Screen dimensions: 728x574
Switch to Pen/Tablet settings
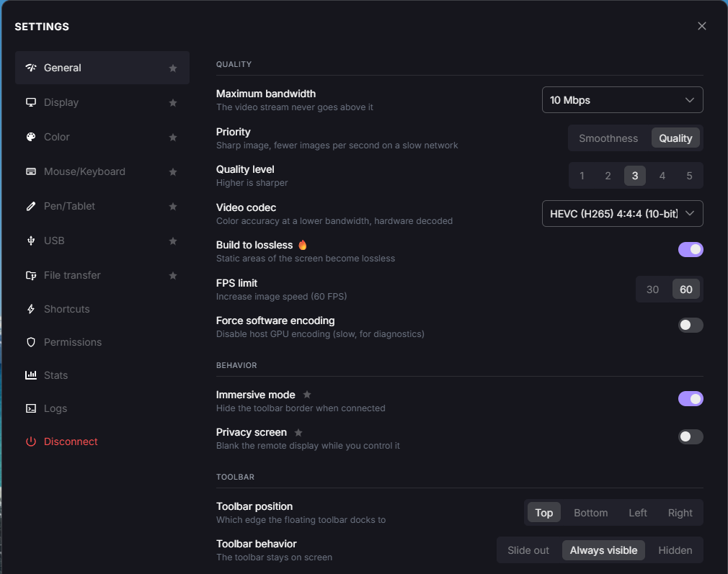102,206
